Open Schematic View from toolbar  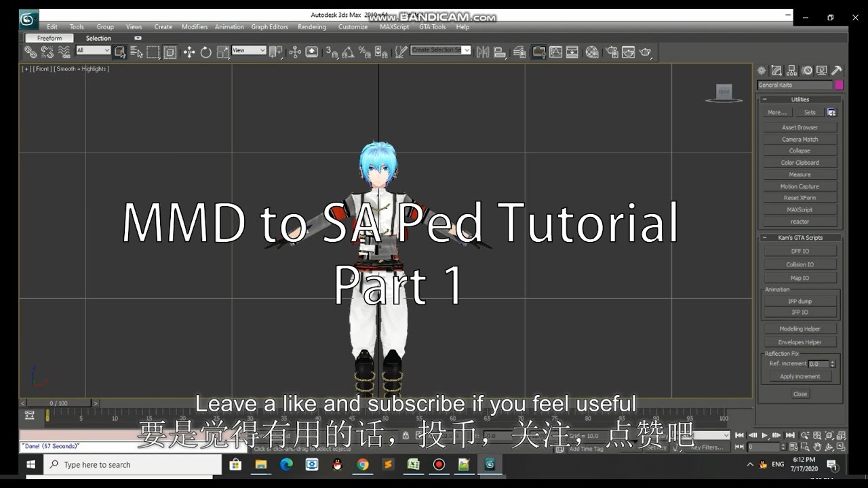tap(572, 52)
